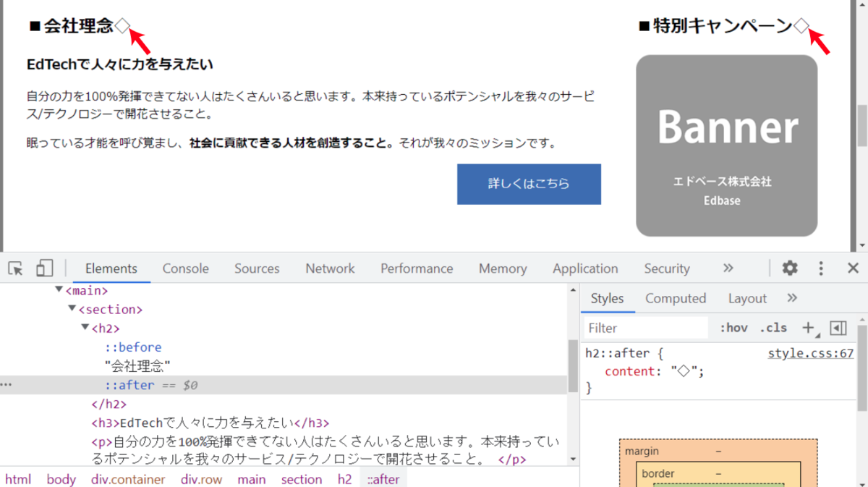
Task: Click the h2 breadcrumb
Action: [x=345, y=479]
